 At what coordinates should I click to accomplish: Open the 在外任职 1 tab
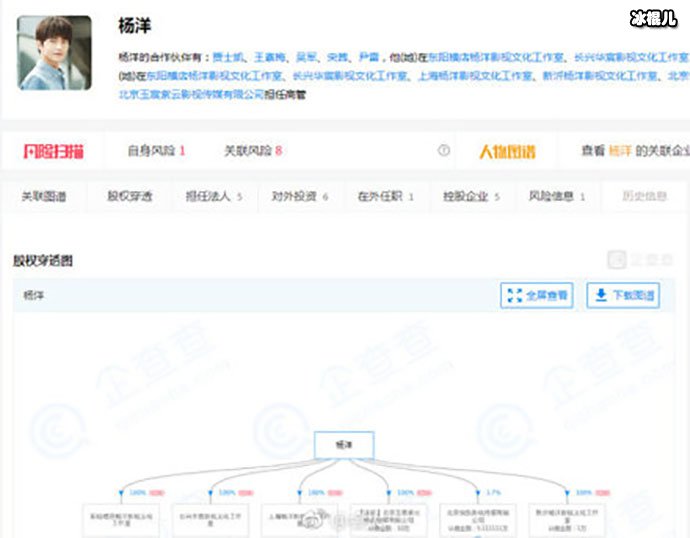385,196
